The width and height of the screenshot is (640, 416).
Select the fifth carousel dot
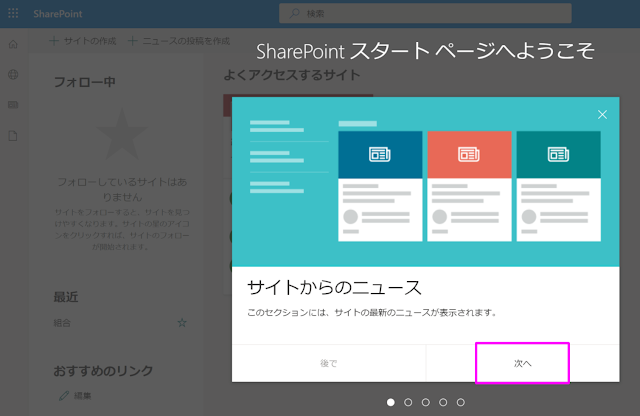coord(461,402)
